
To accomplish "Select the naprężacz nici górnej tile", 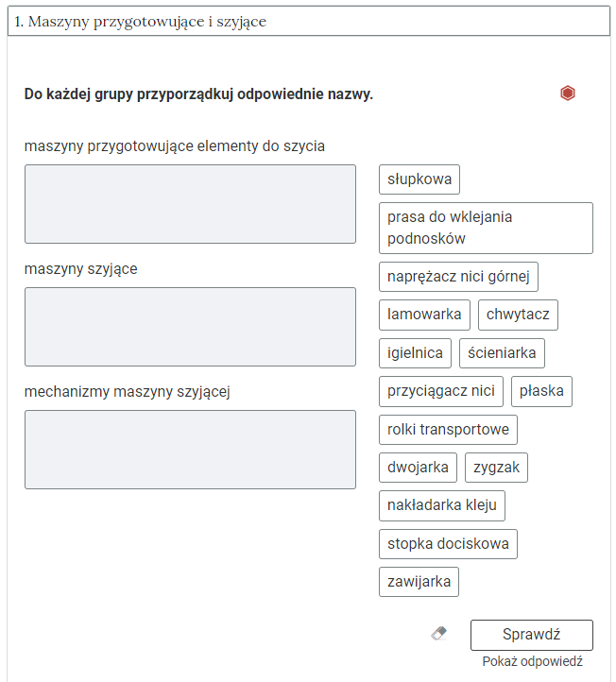I will point(458,277).
